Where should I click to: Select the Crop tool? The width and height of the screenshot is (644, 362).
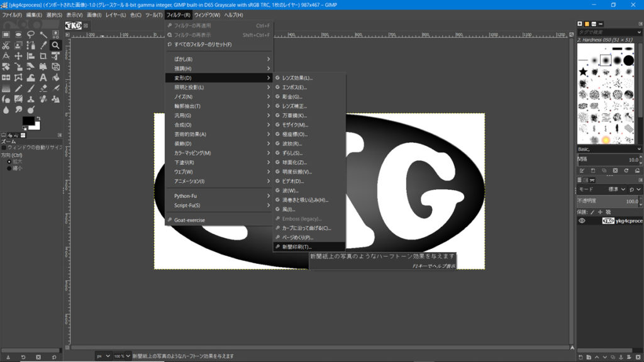[43, 56]
